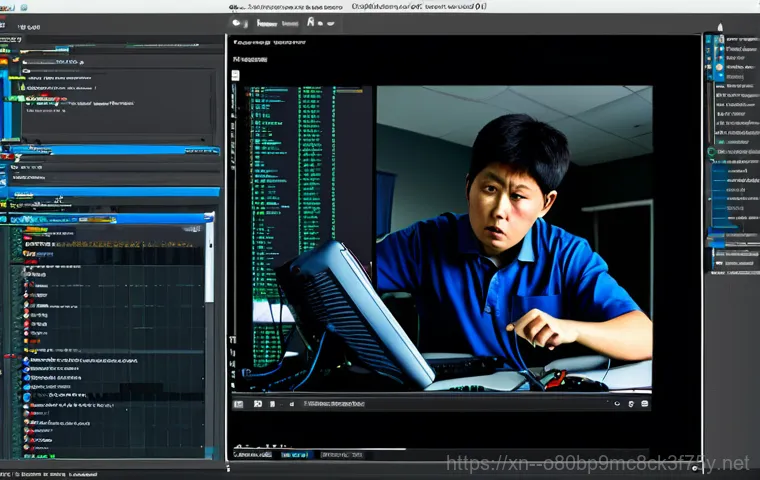Click the leftmost icon in the toolbar beneath the photo

tap(238, 404)
